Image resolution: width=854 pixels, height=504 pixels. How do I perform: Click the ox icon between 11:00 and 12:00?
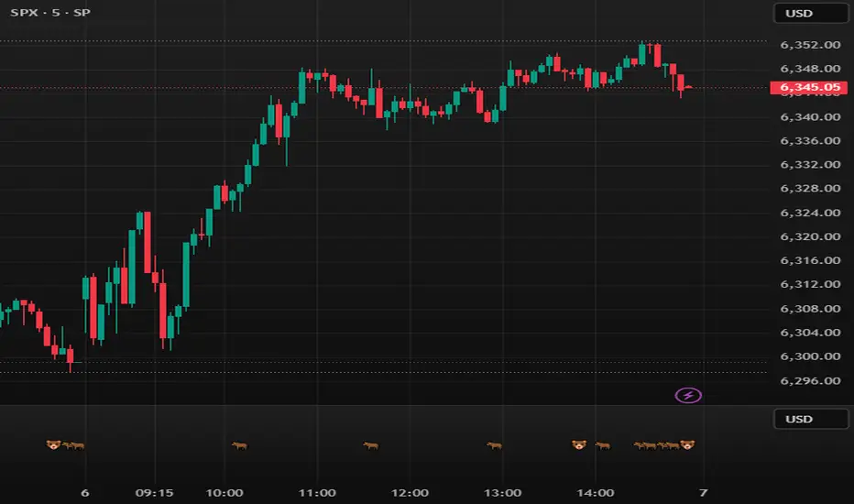click(371, 445)
